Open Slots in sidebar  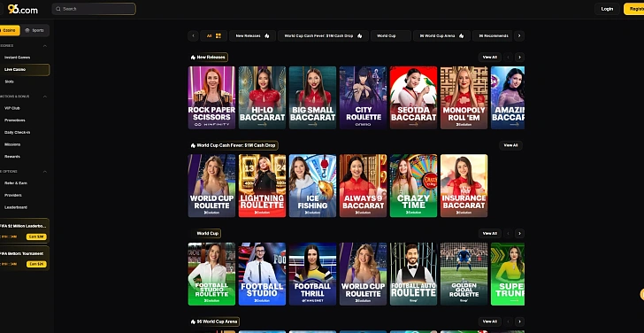9,81
